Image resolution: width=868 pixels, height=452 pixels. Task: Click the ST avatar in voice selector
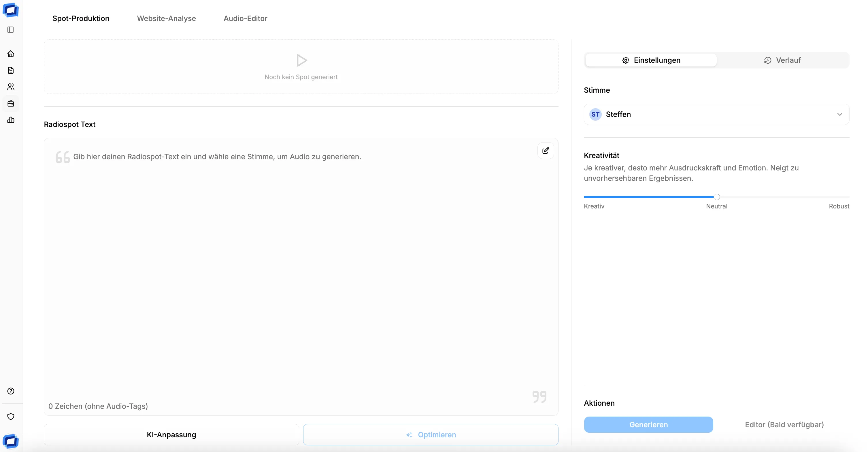click(595, 114)
